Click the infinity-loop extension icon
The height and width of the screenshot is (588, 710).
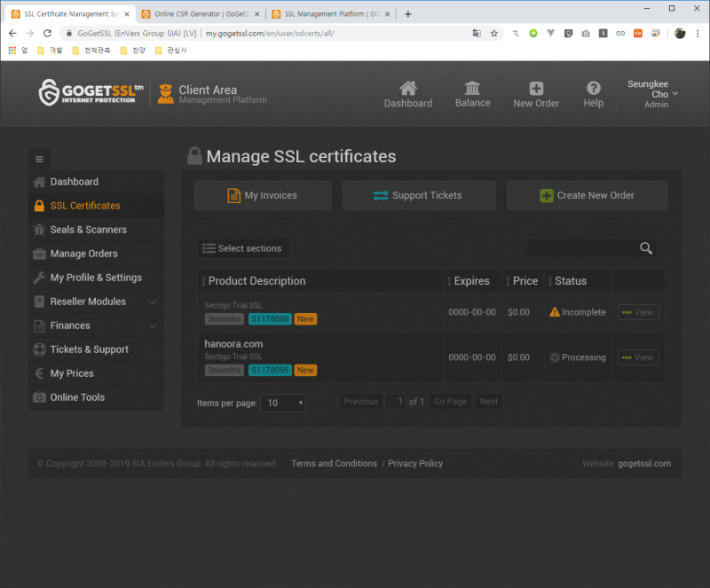[x=620, y=33]
